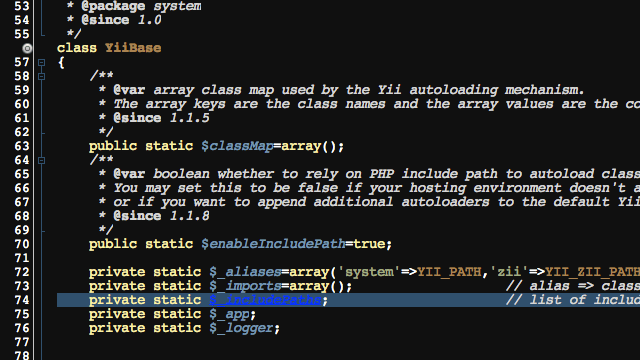Click line number 63 in the gutter
640x360 pixels.
pos(22,147)
